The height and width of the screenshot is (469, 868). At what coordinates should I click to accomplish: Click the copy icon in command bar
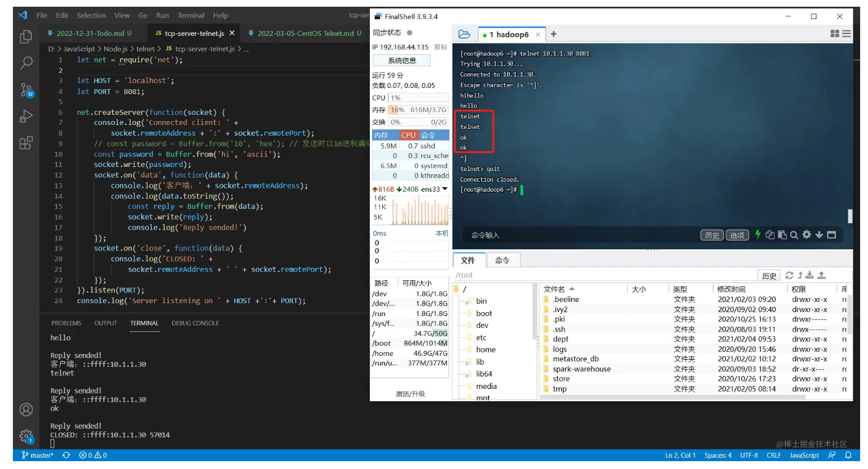click(x=770, y=235)
